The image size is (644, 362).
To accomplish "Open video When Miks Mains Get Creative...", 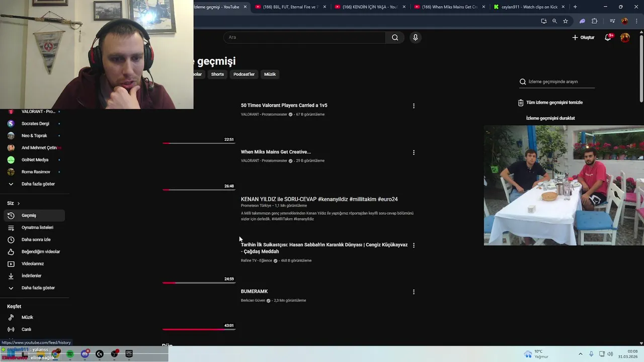I will [276, 152].
